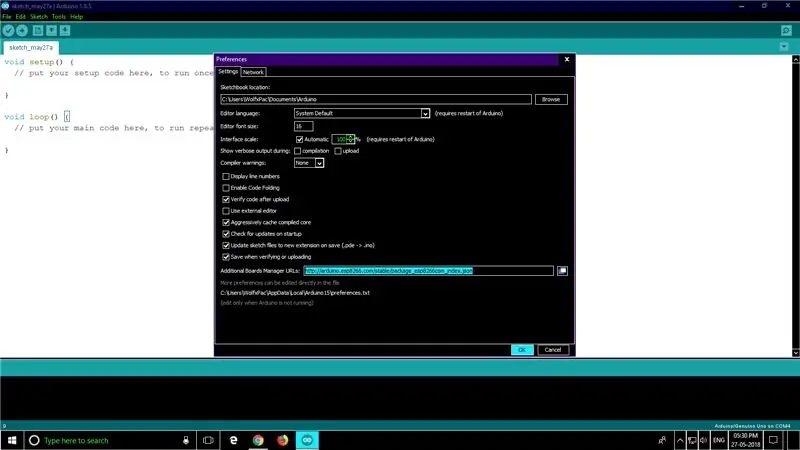
Task: Enable Display line numbers checkbox
Action: point(226,177)
